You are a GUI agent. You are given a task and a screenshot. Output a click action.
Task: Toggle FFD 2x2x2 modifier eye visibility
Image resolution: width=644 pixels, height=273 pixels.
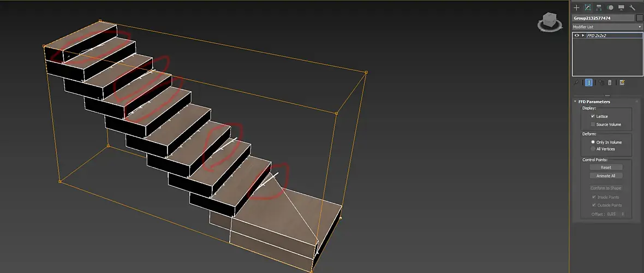(577, 36)
